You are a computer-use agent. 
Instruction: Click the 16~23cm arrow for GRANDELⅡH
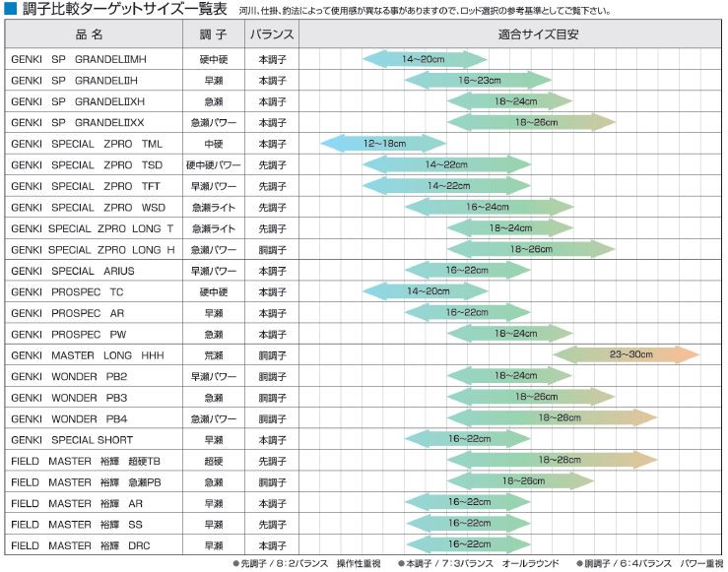478,81
